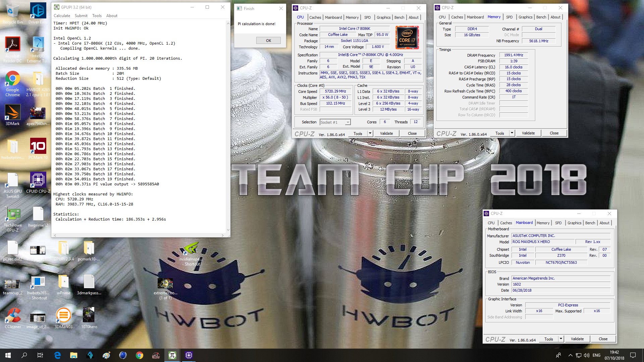
Task: Launch CPUID CPU-Z desktop icon
Action: (x=38, y=183)
